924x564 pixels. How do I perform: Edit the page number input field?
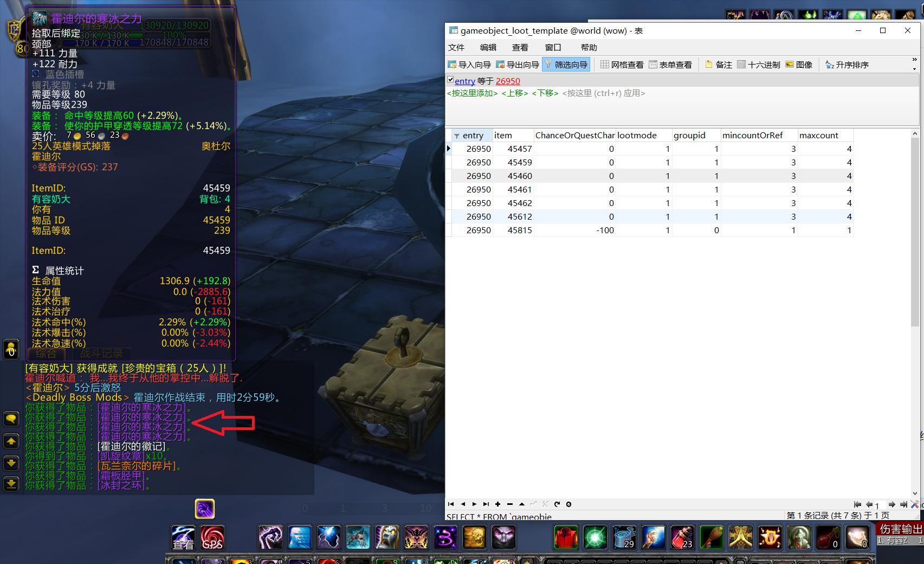point(880,505)
